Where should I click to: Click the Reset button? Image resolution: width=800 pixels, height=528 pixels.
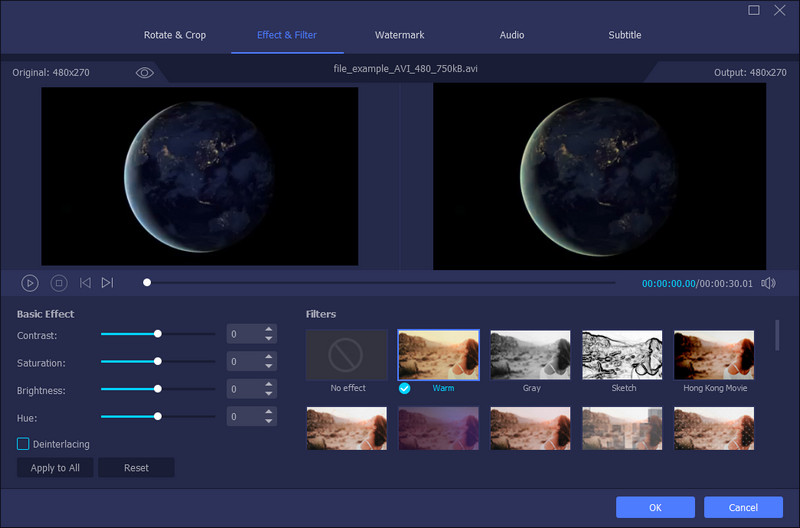(136, 468)
